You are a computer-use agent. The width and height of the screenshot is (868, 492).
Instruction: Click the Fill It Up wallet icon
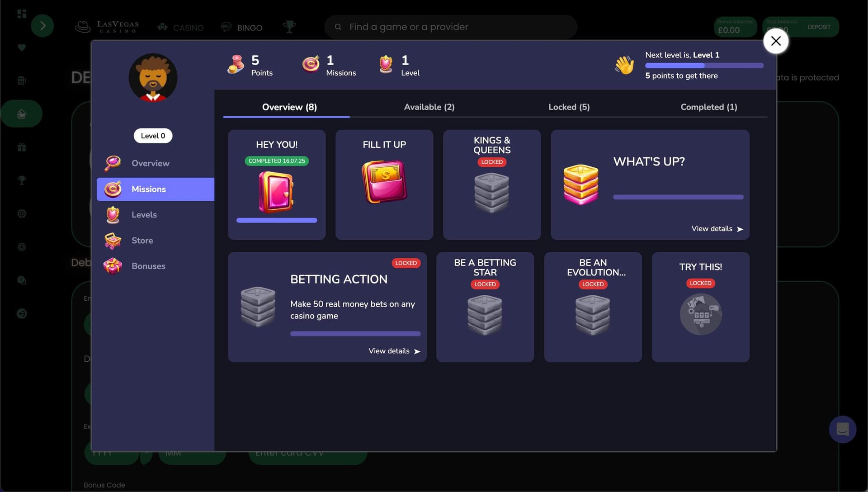point(384,182)
